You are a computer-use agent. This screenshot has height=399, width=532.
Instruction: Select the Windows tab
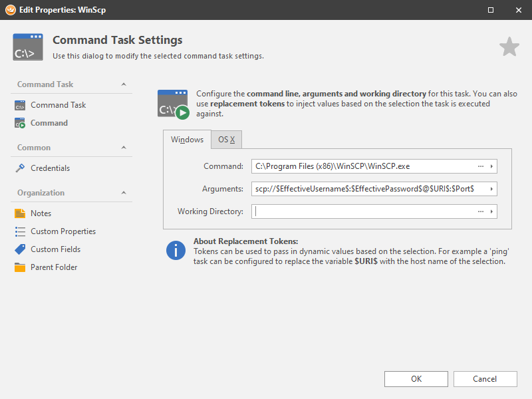click(187, 140)
